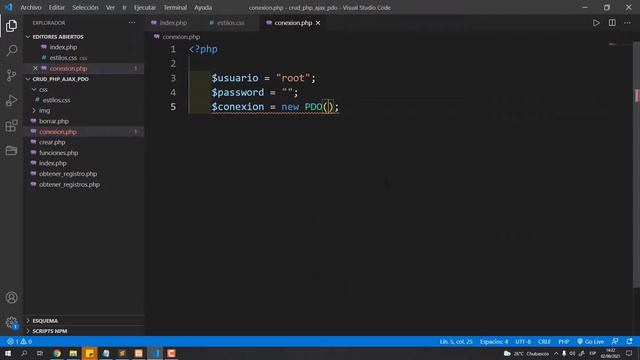This screenshot has width=640, height=360.
Task: Open Windows taskbar search
Action: pos(24,353)
